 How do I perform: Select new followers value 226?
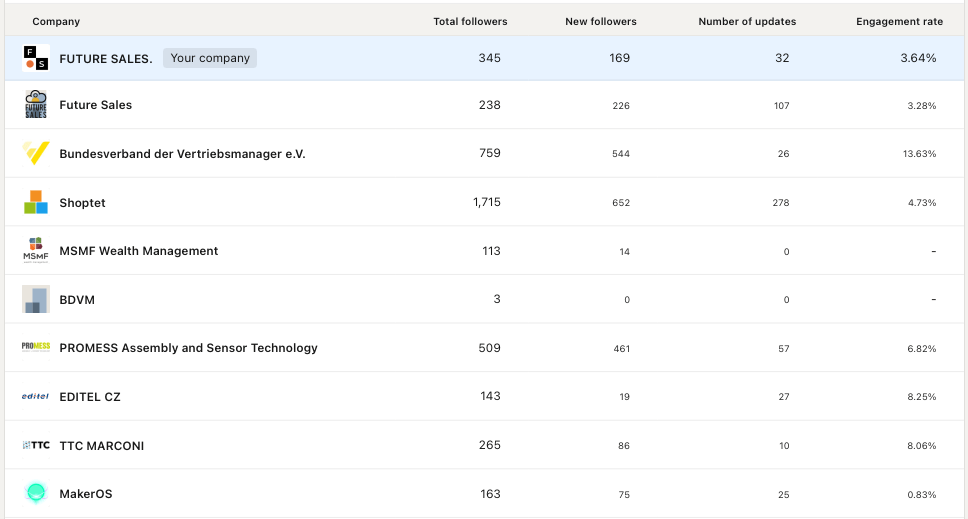pos(621,106)
